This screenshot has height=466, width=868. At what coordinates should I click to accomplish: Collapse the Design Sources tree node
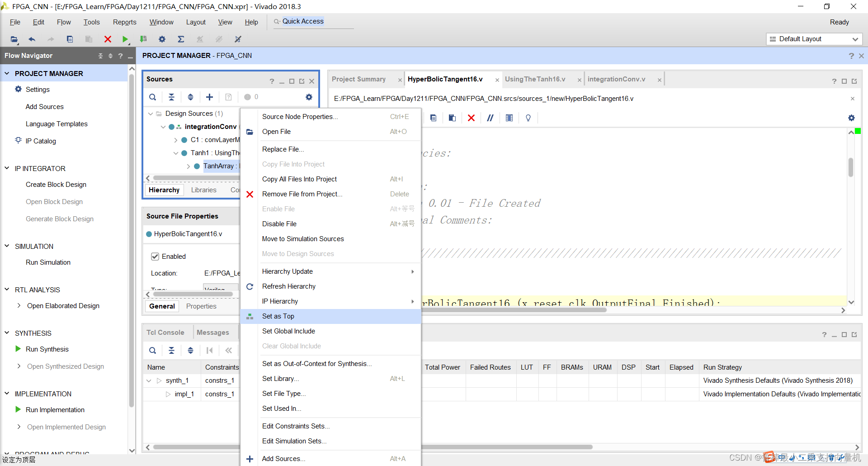151,114
